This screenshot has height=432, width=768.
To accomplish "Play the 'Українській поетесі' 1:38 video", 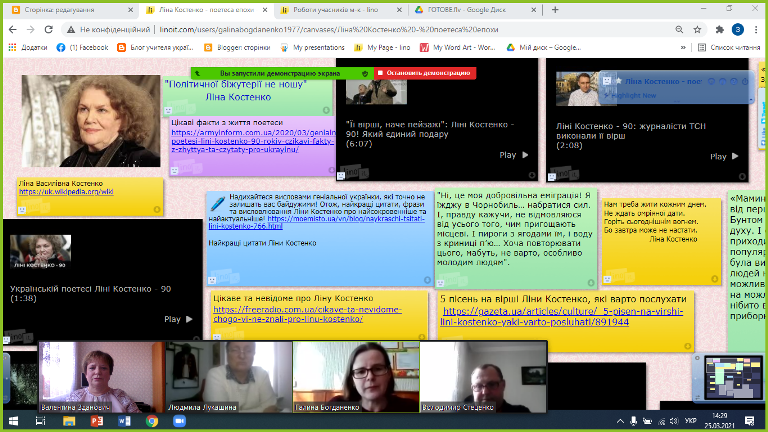I will click(178, 319).
